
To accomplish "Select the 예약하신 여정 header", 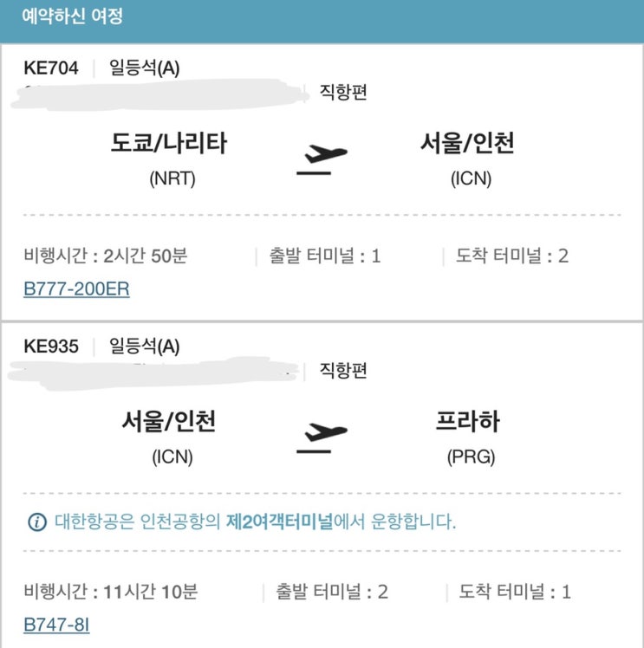I will pyautogui.click(x=72, y=16).
